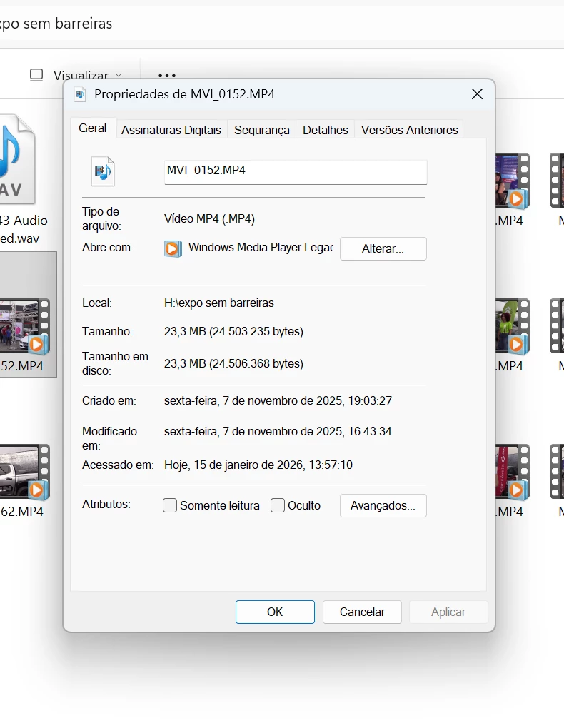Click the Audio ed.wav file name label
This screenshot has height=728, width=564.
click(24, 229)
